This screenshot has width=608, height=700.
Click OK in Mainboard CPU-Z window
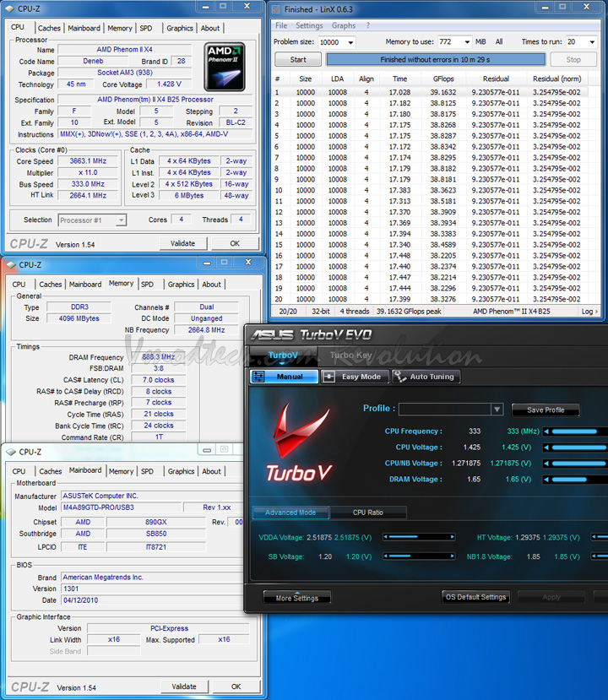point(236,686)
